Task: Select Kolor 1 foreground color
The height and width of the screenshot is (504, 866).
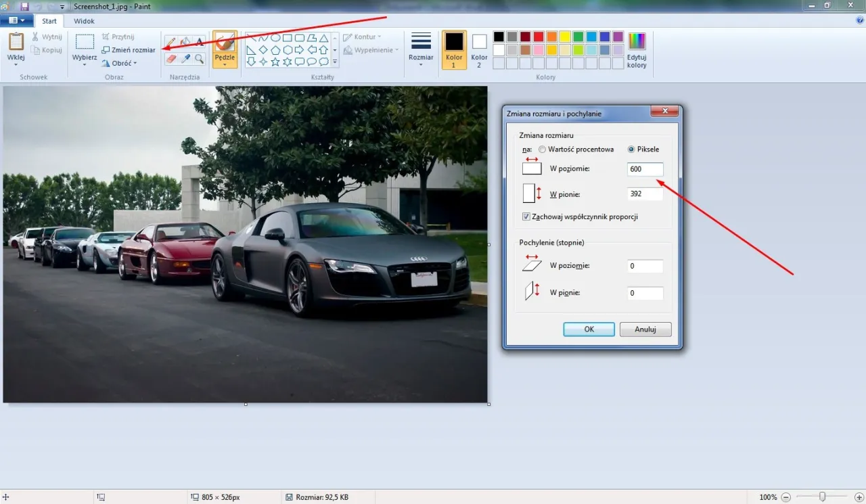Action: [454, 50]
